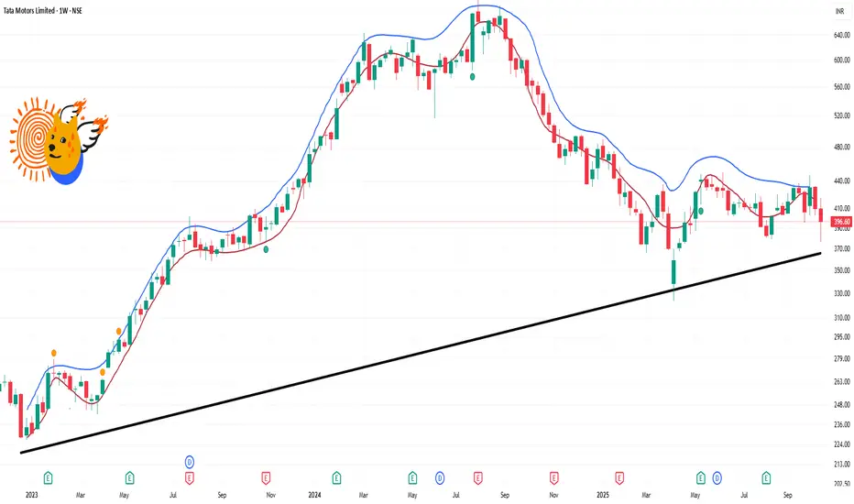This screenshot has height=504, width=854.
Task: Click the red earnings marker near November 2023
Action: [x=266, y=477]
